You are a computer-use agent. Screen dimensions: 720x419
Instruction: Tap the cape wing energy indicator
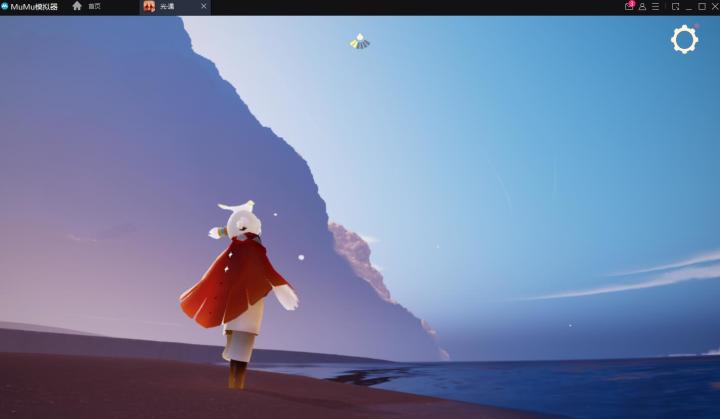click(x=360, y=41)
